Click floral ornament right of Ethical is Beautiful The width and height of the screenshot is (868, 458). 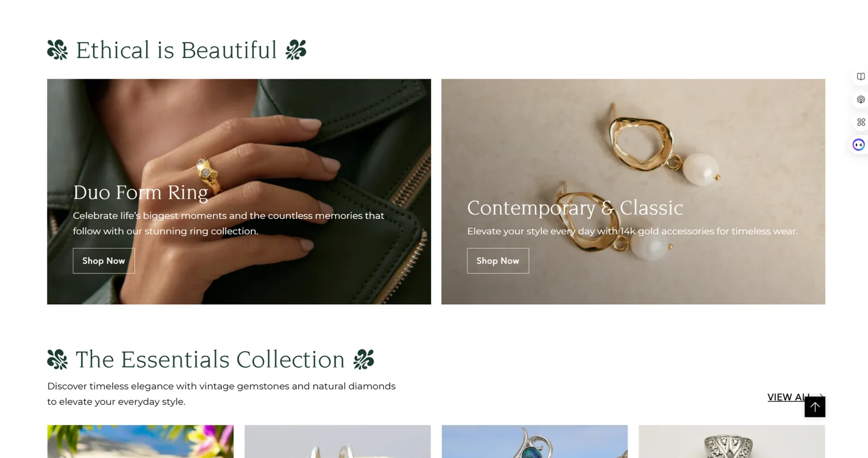296,50
